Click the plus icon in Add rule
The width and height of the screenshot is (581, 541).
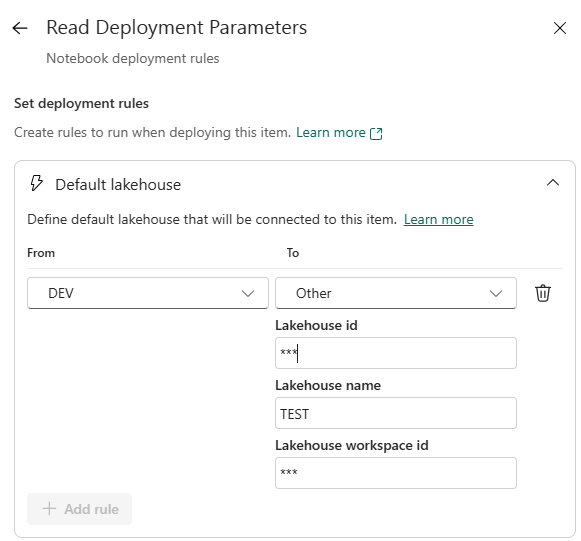[x=49, y=509]
